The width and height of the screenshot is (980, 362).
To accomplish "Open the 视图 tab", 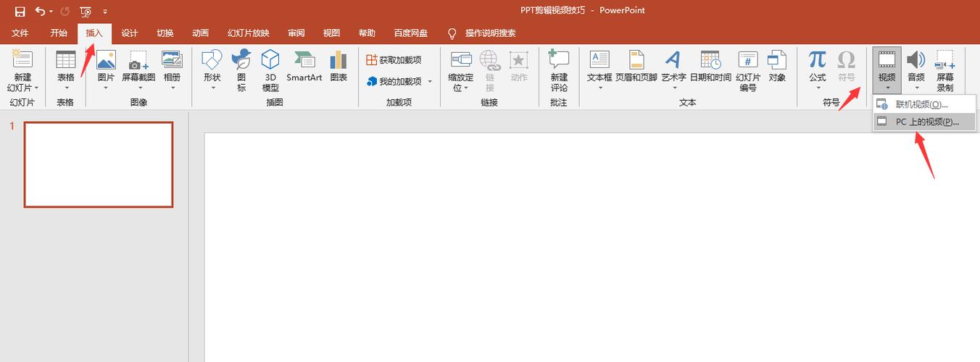I will (x=331, y=33).
